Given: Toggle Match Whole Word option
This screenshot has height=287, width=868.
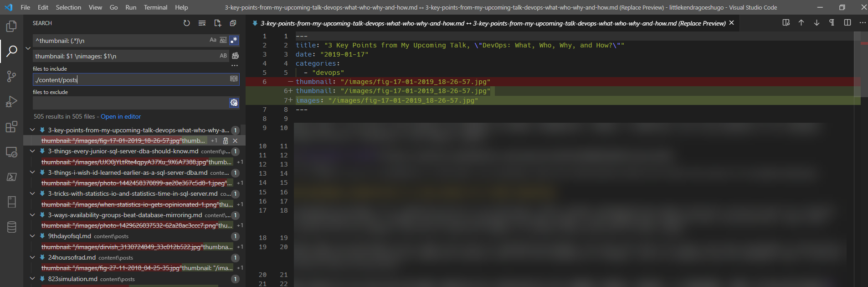Looking at the screenshot, I should click(x=223, y=40).
